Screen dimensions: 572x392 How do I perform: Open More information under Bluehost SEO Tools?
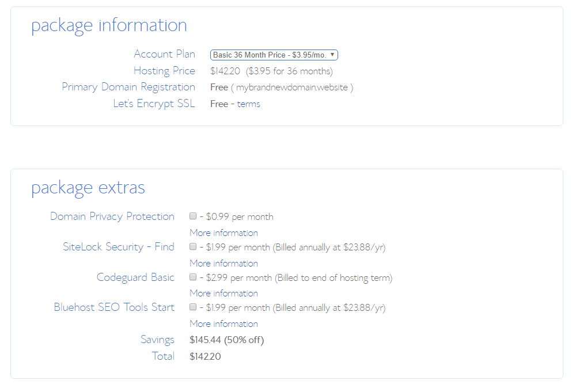[x=224, y=324]
